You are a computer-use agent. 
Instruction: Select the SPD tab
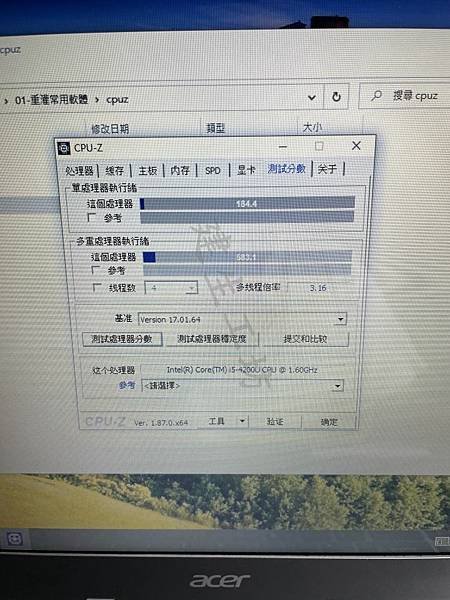(x=213, y=170)
